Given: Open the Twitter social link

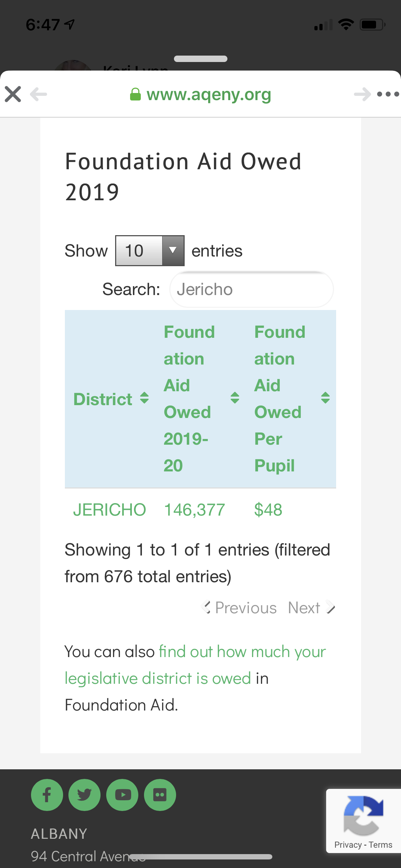Looking at the screenshot, I should [84, 795].
